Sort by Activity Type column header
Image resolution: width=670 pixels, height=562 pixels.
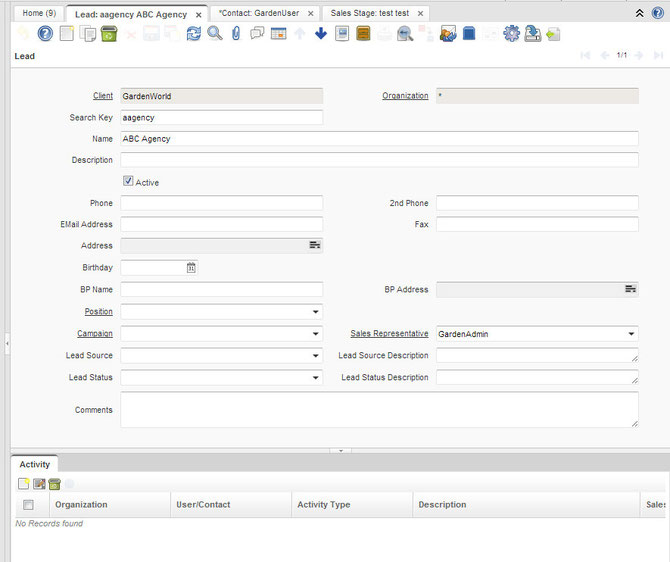click(x=352, y=505)
